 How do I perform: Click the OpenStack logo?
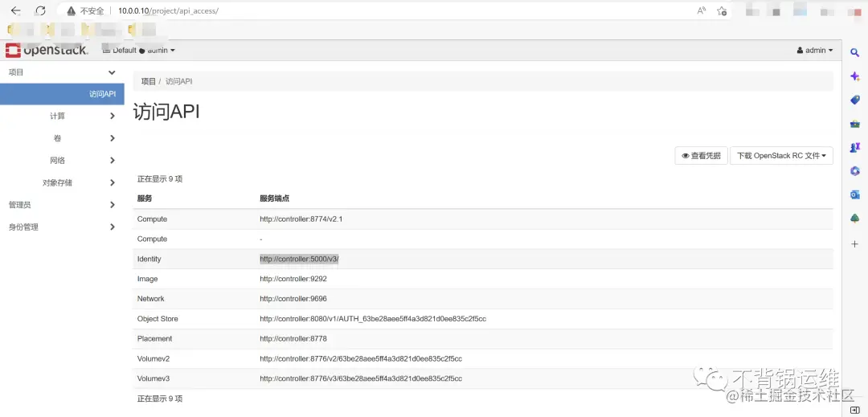click(x=47, y=51)
